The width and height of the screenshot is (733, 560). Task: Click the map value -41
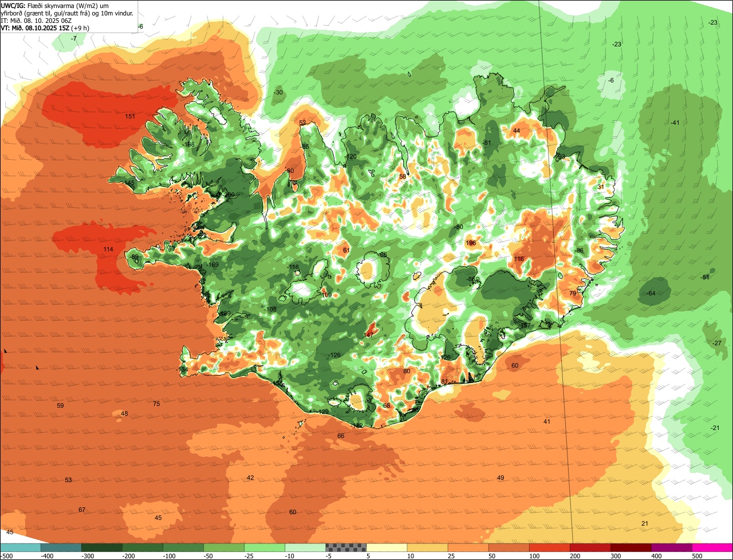(x=675, y=123)
